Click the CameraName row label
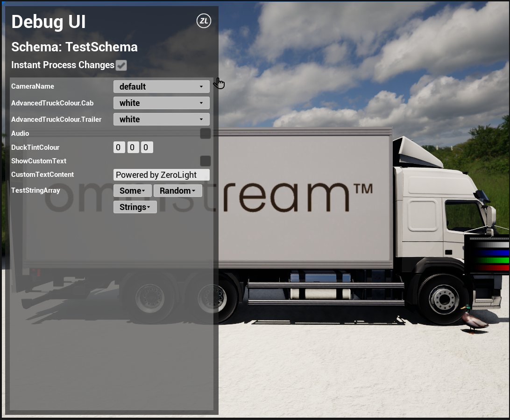This screenshot has width=510, height=420. 33,86
